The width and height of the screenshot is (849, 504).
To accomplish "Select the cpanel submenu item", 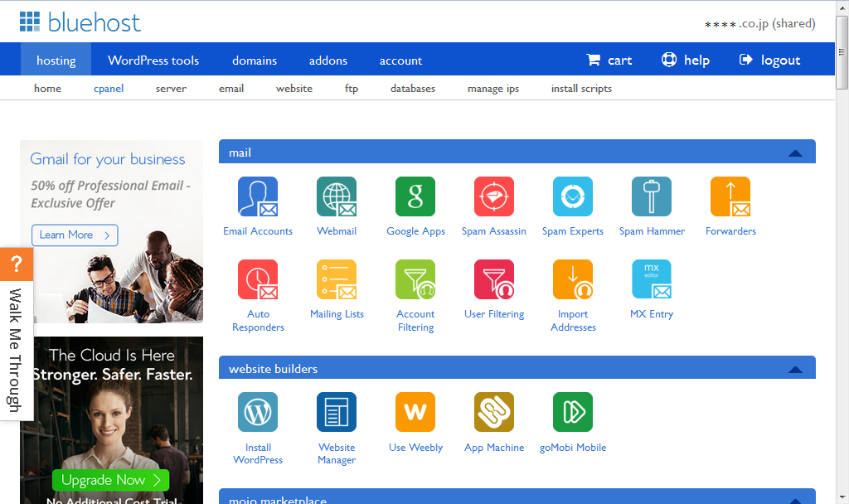I will (109, 88).
